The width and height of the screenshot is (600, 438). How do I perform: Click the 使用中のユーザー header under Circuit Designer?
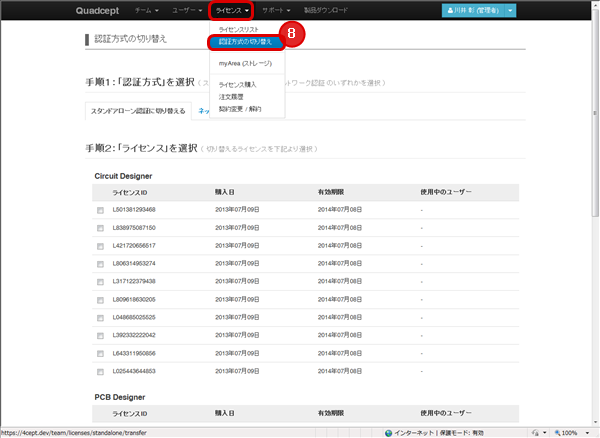(446, 192)
